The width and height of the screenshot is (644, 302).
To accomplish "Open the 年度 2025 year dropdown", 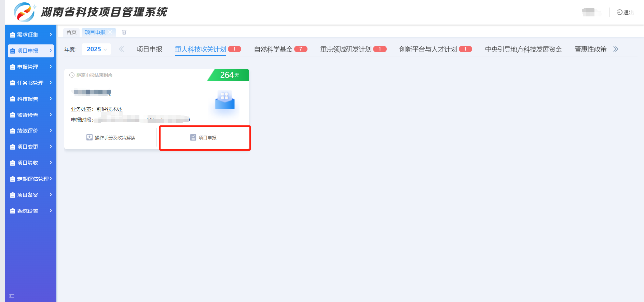I will pyautogui.click(x=96, y=49).
